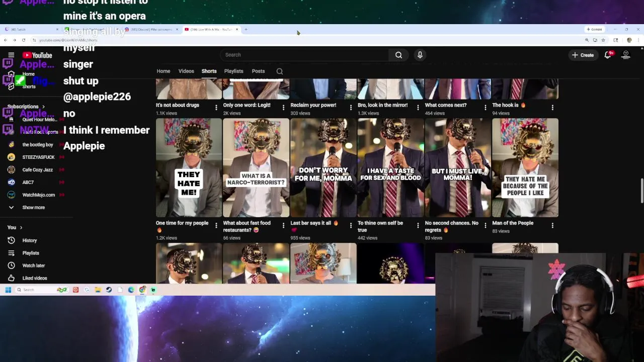
Task: Open options menu for 'What comes next?'
Action: [486, 107]
